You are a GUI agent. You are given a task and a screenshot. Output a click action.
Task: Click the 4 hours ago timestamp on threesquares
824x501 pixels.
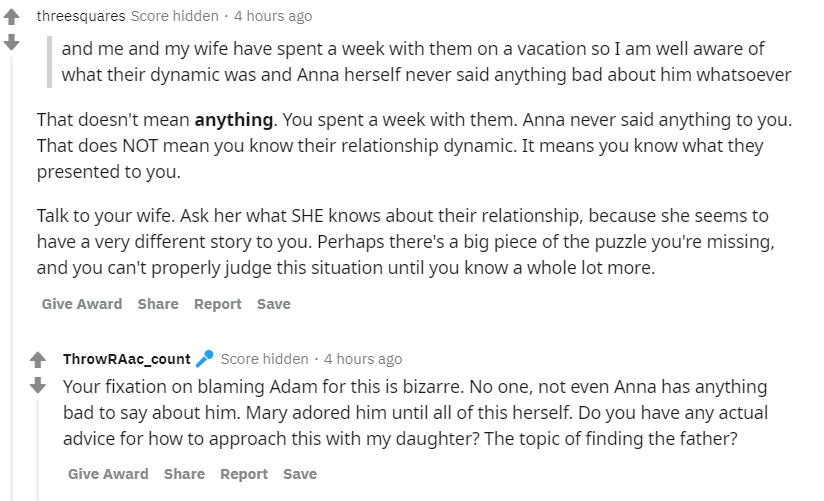(x=273, y=16)
